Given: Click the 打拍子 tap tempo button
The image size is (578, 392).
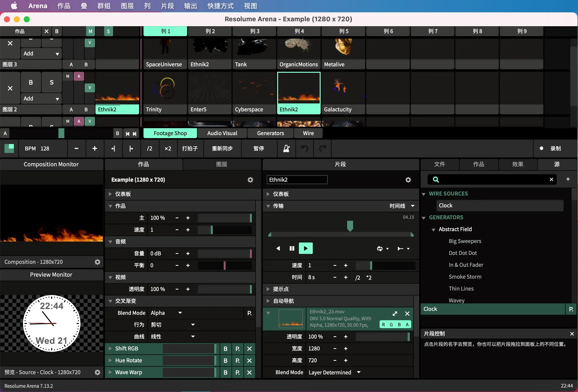Looking at the screenshot, I should pos(190,148).
